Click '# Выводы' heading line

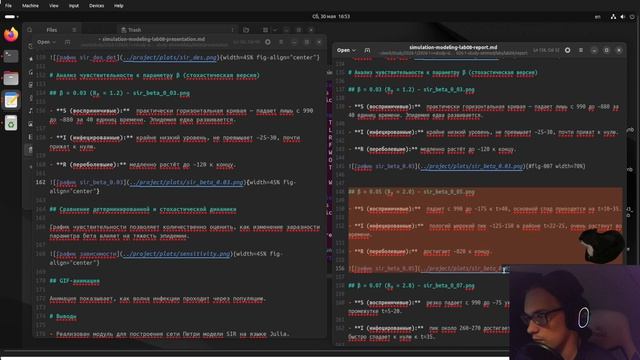[63, 316]
